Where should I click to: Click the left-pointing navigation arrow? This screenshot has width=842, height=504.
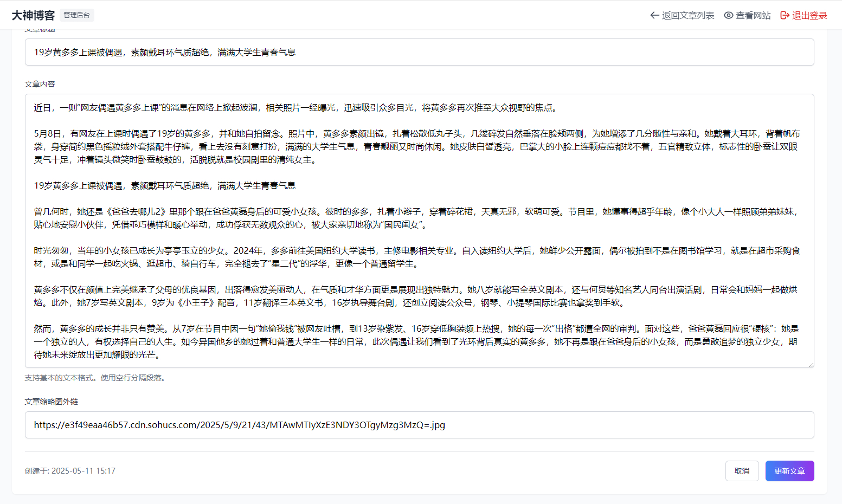click(x=654, y=15)
